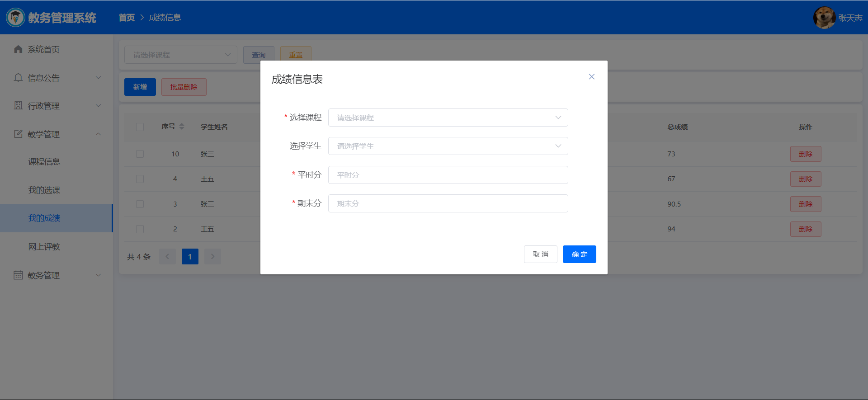
Task: Delete the row with 总成绩 67
Action: pyautogui.click(x=806, y=179)
